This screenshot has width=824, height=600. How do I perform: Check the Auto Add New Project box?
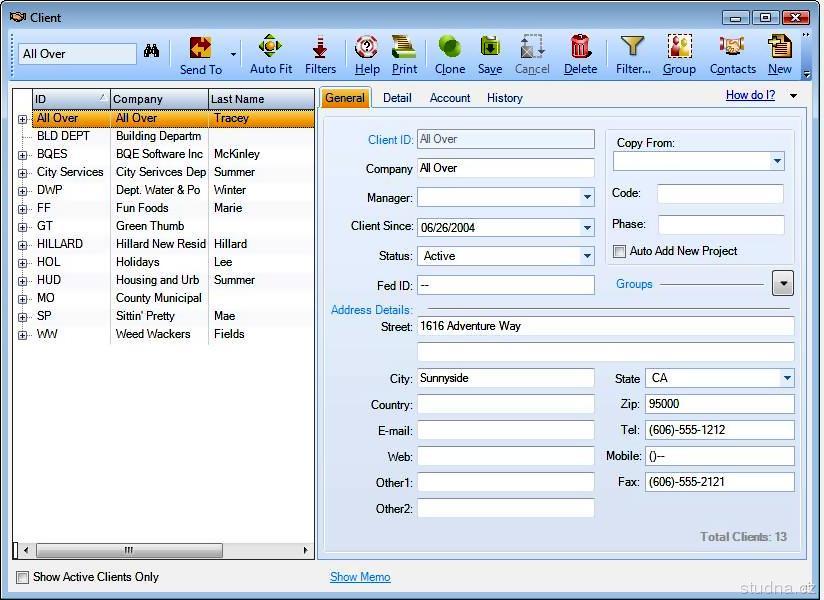(x=620, y=252)
